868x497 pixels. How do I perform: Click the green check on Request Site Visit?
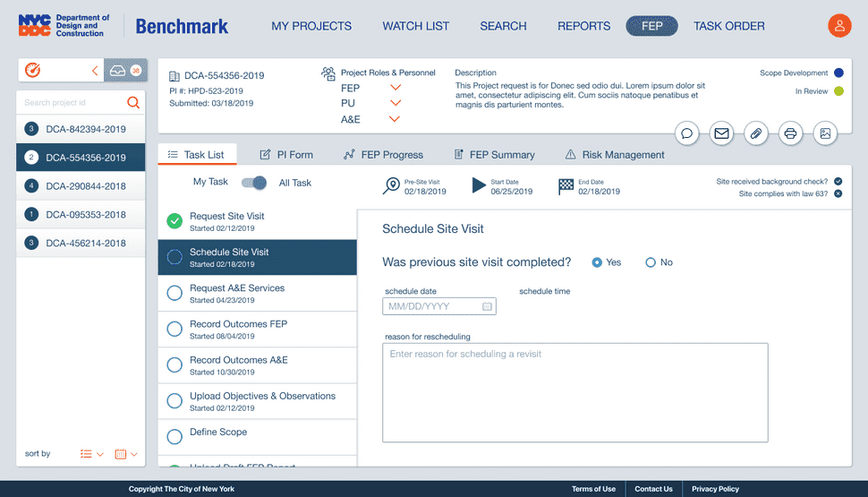pos(174,221)
